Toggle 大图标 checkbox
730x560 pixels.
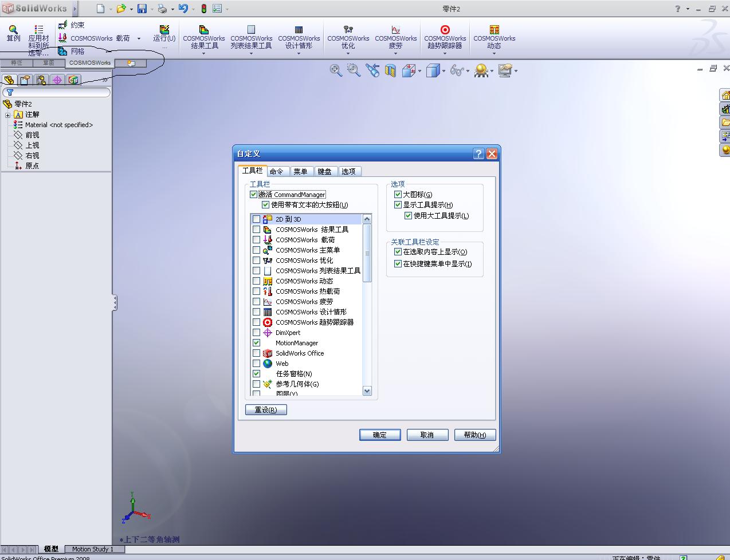398,195
